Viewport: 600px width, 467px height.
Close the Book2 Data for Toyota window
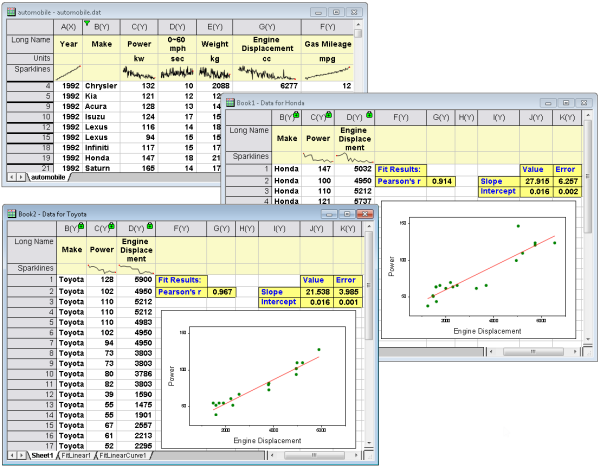(366, 213)
